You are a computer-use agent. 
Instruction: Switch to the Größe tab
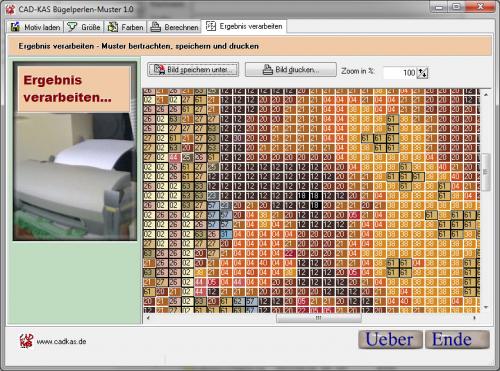coord(84,27)
